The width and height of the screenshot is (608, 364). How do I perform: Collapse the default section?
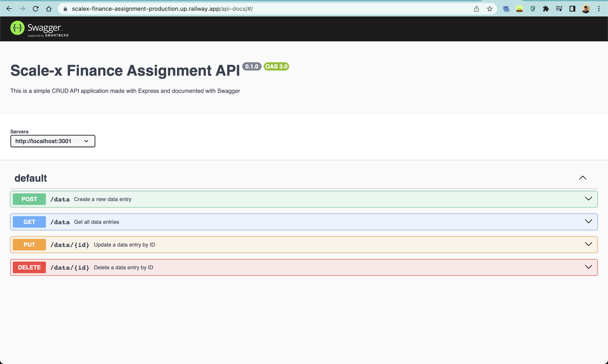pyautogui.click(x=583, y=178)
